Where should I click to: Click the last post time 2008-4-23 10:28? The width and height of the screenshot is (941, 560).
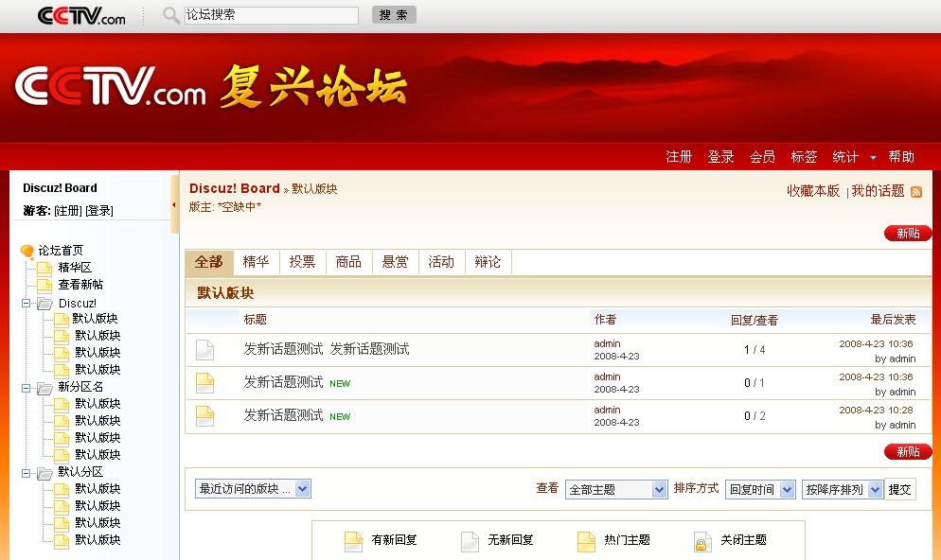(877, 411)
